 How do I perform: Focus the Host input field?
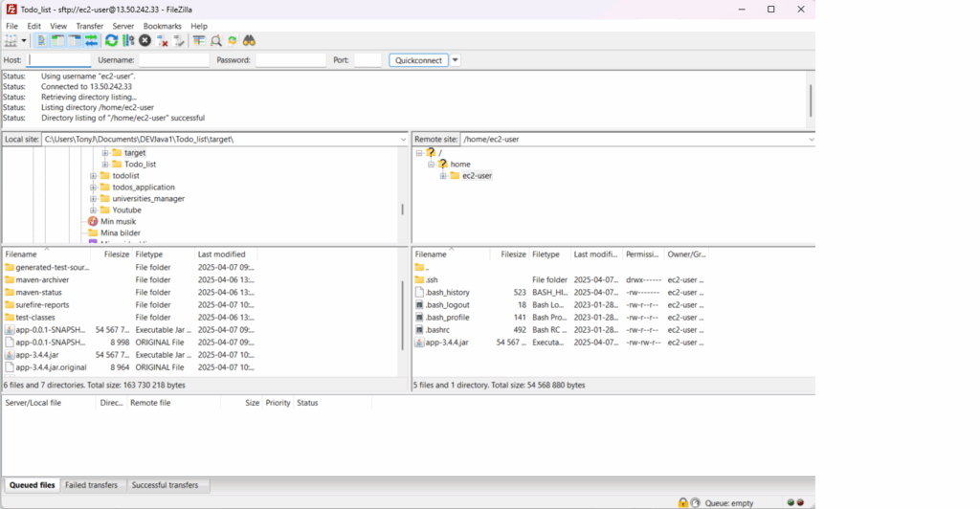pyautogui.click(x=59, y=60)
